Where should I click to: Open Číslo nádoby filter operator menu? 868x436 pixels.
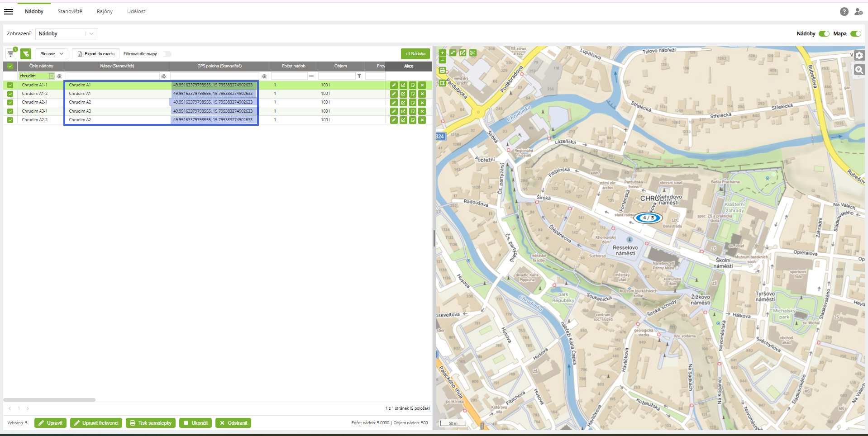point(59,76)
